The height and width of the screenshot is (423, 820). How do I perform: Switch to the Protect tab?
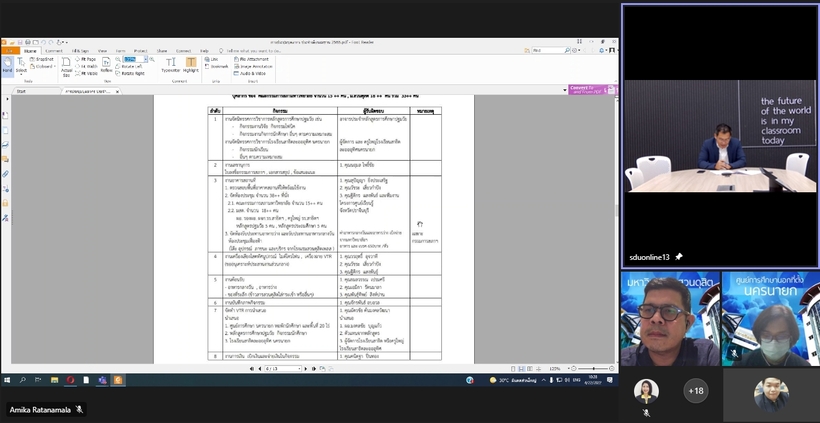point(140,51)
